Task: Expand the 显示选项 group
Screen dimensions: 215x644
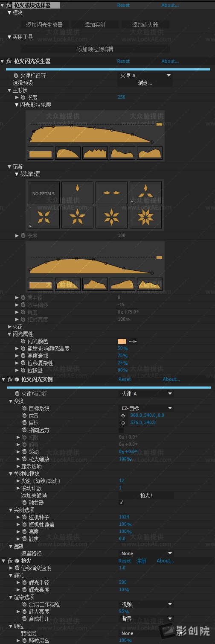Action: 18,466
